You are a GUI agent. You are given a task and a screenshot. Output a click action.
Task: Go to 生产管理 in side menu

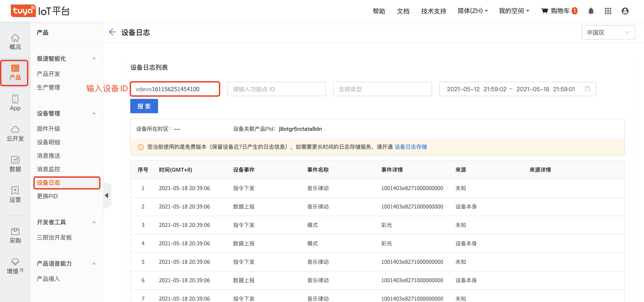[x=49, y=87]
